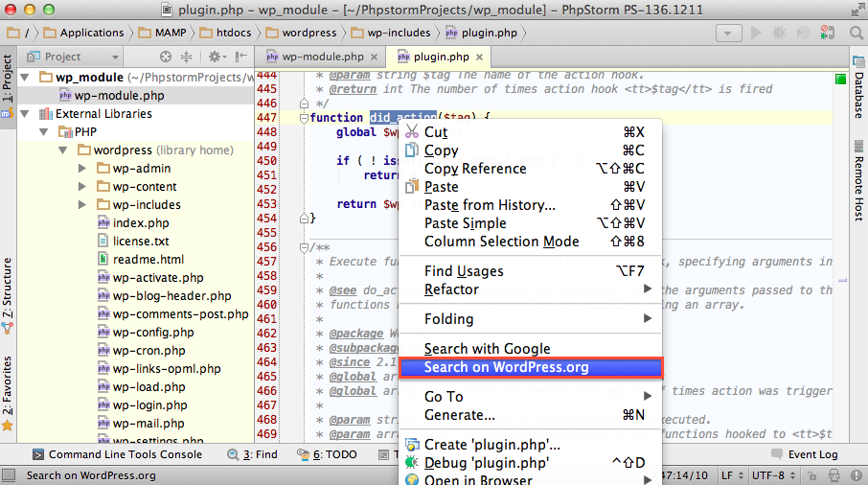Choose Copy Reference menu entry
This screenshot has height=485, width=868.
coord(530,169)
